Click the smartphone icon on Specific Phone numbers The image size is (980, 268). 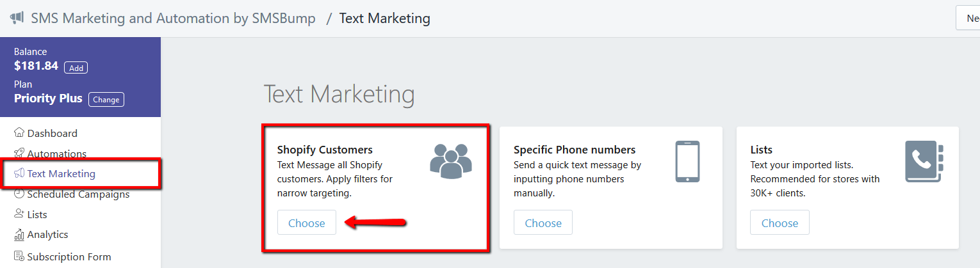pyautogui.click(x=688, y=161)
